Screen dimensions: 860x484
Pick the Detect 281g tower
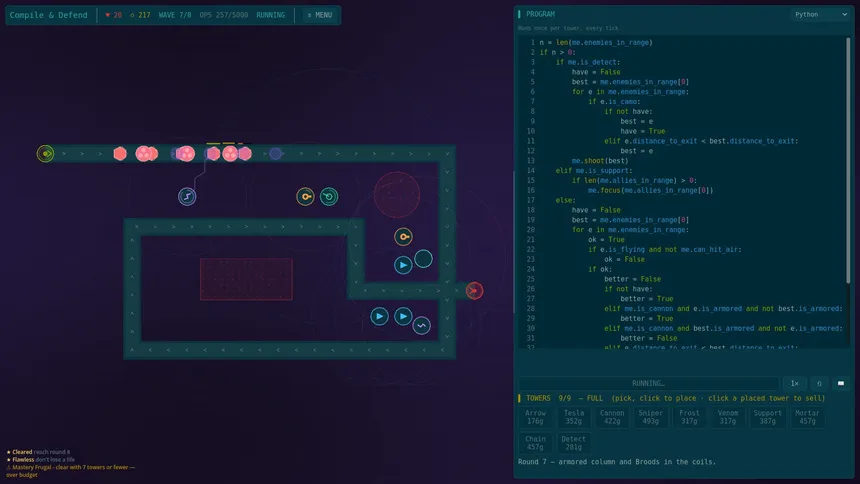[574, 443]
